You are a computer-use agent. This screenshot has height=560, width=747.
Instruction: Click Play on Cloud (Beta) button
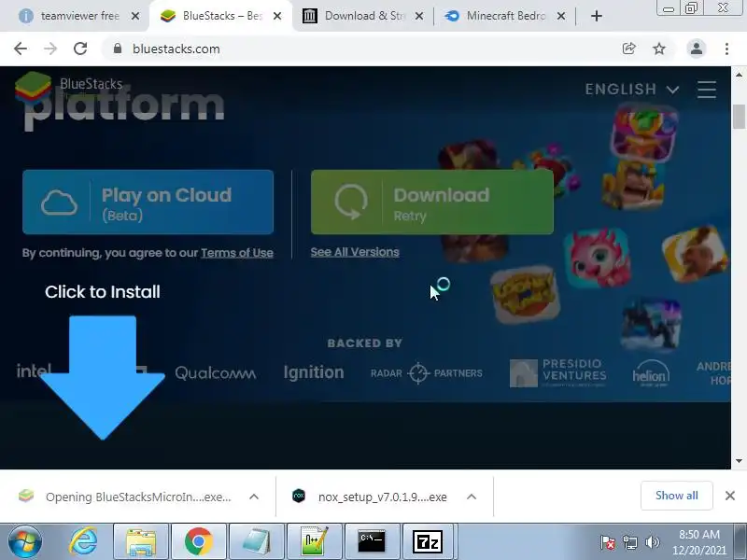tap(148, 202)
